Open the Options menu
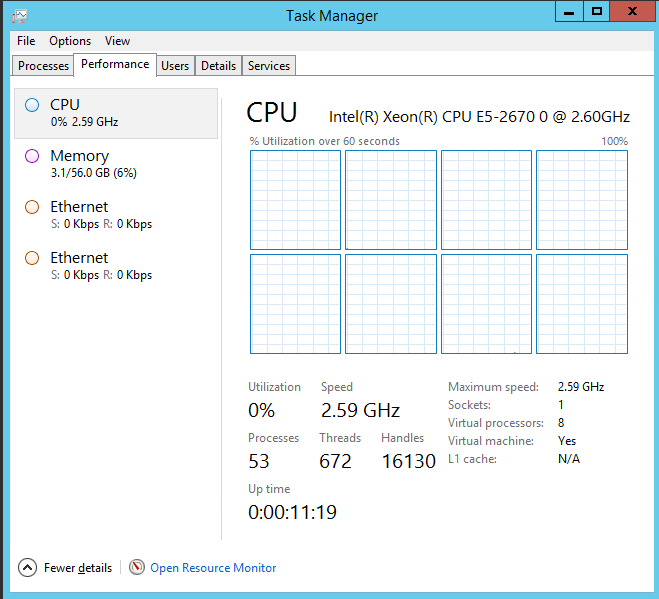The image size is (659, 599). [70, 41]
